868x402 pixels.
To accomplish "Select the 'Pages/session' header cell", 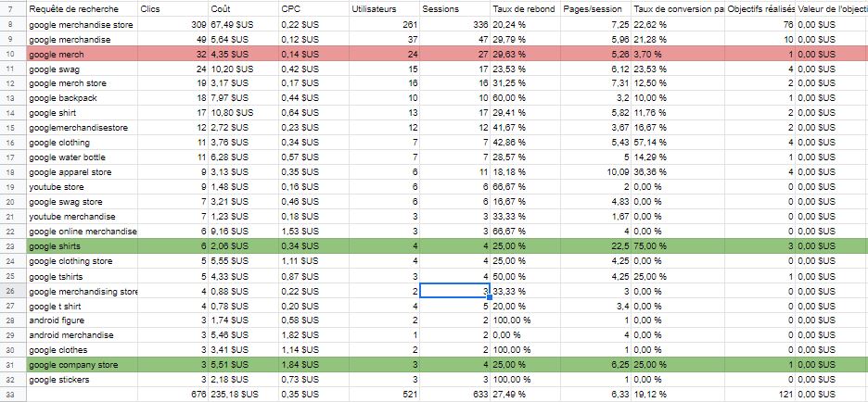I will (595, 9).
